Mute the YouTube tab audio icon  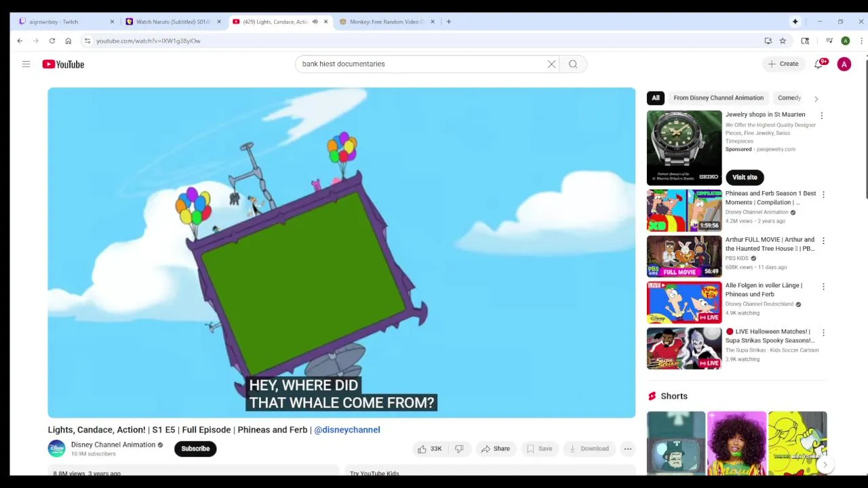(315, 22)
